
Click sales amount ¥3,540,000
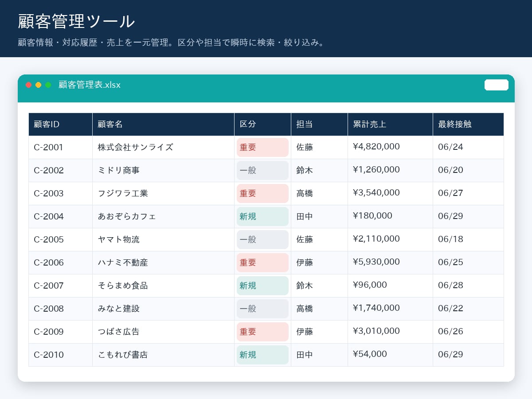click(376, 193)
